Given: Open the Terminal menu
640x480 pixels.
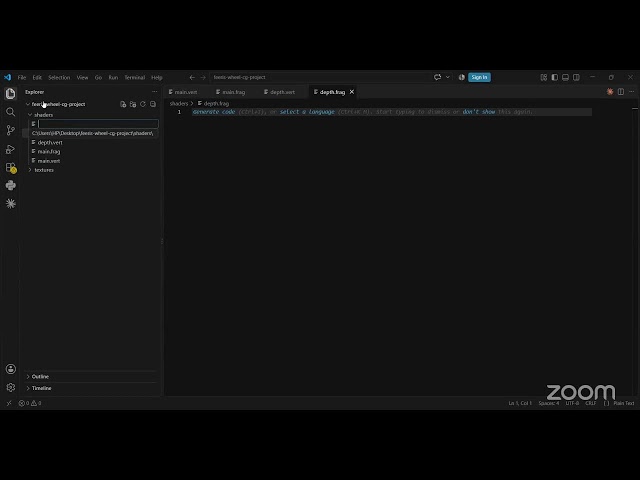Looking at the screenshot, I should pyautogui.click(x=135, y=77).
